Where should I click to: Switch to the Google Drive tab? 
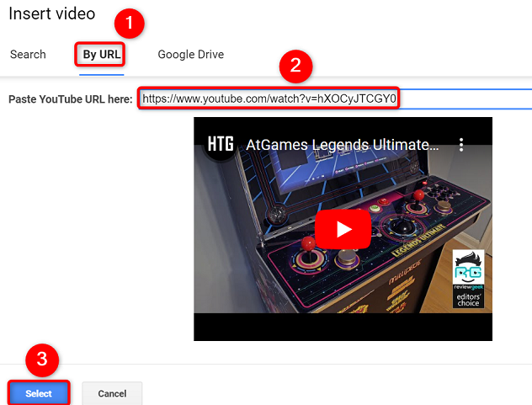pyautogui.click(x=191, y=55)
